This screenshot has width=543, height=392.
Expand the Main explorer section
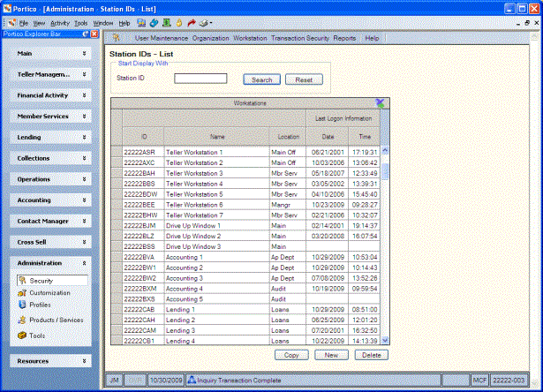pos(50,53)
